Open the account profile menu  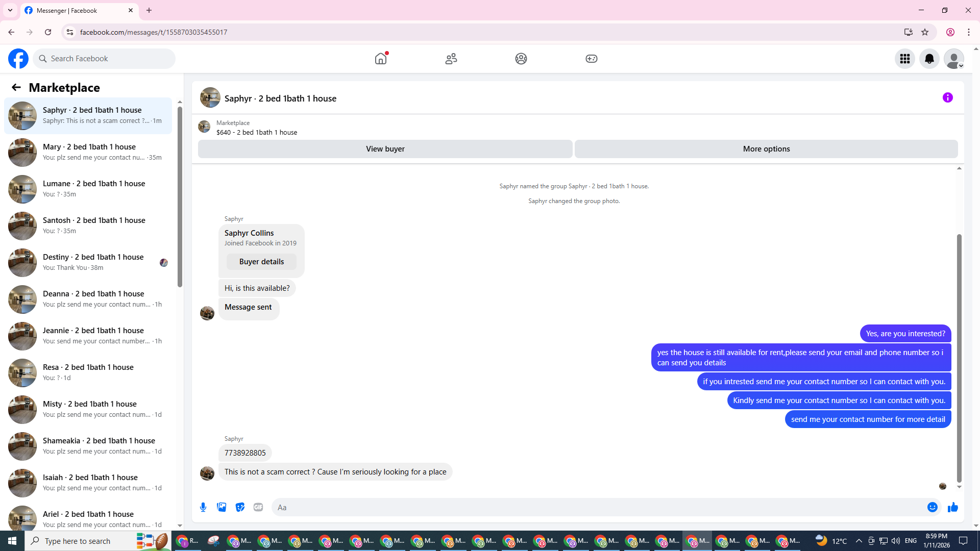click(x=954, y=59)
